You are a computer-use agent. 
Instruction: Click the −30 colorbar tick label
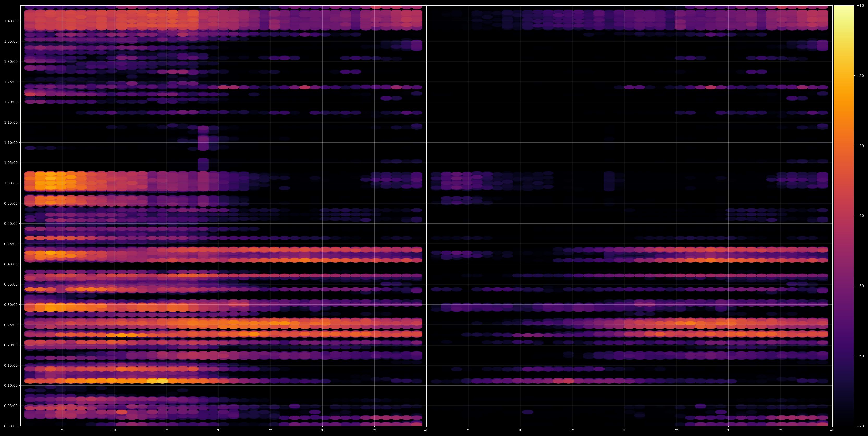coord(860,146)
